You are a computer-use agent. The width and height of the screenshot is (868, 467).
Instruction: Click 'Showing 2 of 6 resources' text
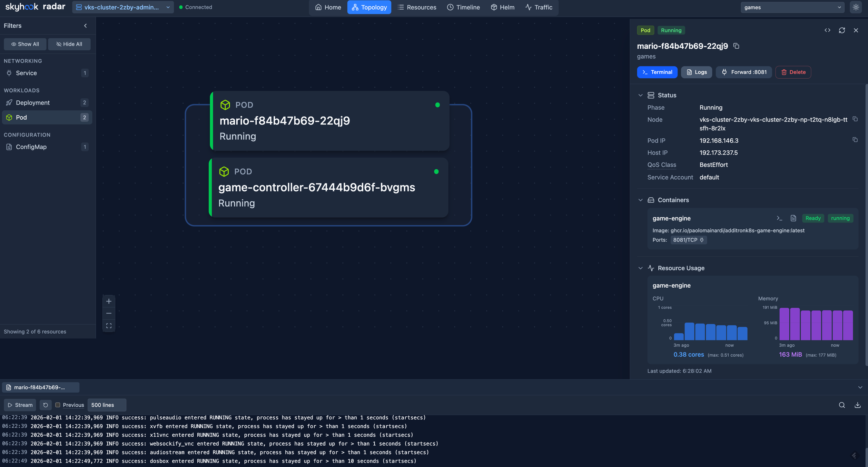click(x=35, y=332)
